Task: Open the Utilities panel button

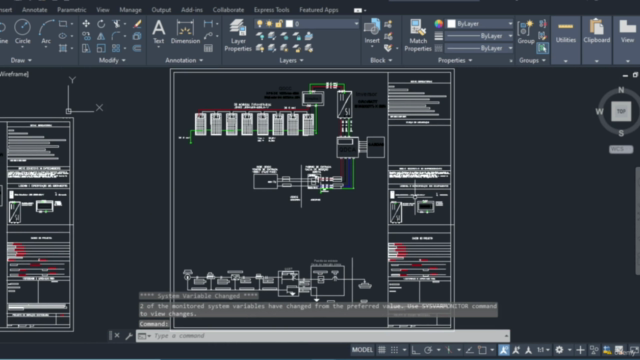Action: point(566,40)
